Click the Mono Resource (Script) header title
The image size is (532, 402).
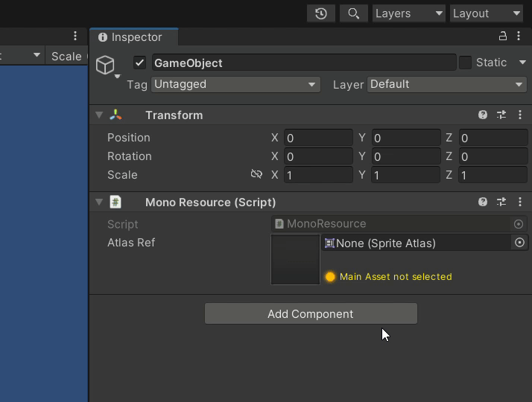coord(210,202)
